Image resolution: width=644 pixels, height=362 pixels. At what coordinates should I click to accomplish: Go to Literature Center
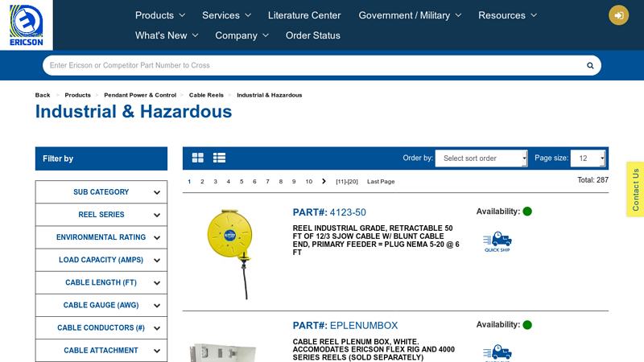pyautogui.click(x=304, y=15)
